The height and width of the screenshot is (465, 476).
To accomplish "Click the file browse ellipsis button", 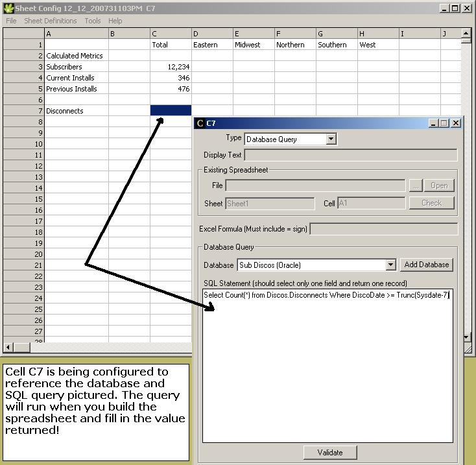I will pyautogui.click(x=416, y=185).
